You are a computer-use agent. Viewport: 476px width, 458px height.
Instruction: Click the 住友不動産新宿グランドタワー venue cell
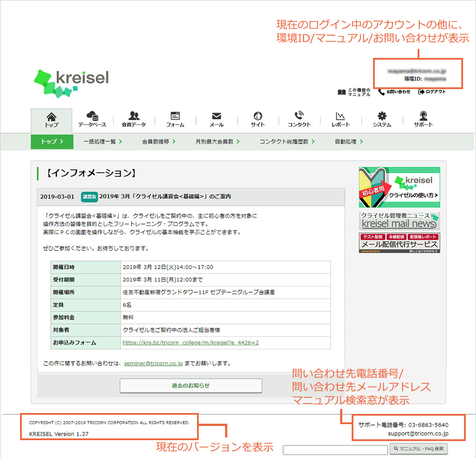tap(226, 292)
